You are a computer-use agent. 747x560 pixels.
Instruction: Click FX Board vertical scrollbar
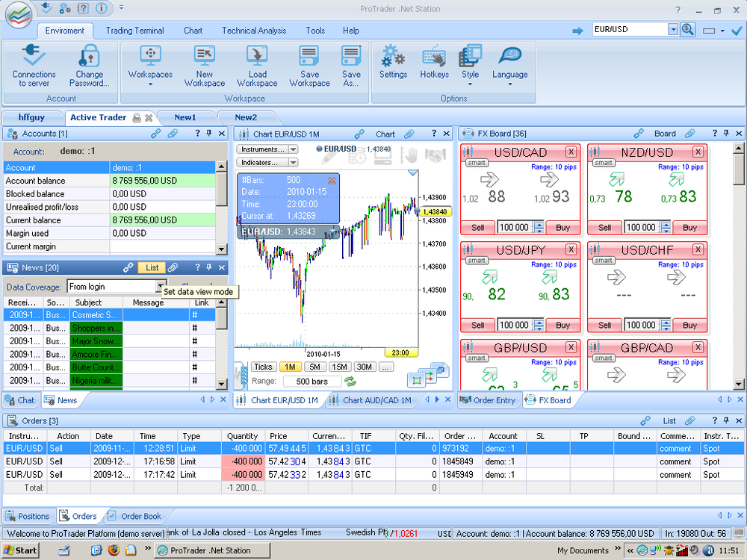739,267
